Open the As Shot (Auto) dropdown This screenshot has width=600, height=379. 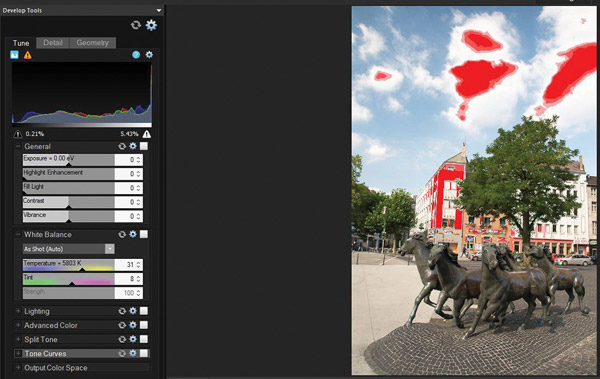pos(68,249)
